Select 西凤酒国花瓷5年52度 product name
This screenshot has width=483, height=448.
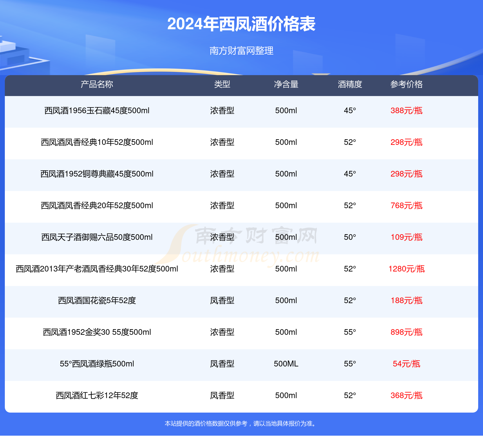97,300
